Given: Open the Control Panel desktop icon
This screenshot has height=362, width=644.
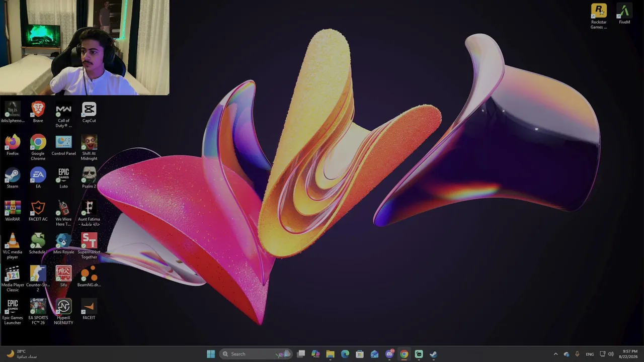Looking at the screenshot, I should (x=63, y=145).
